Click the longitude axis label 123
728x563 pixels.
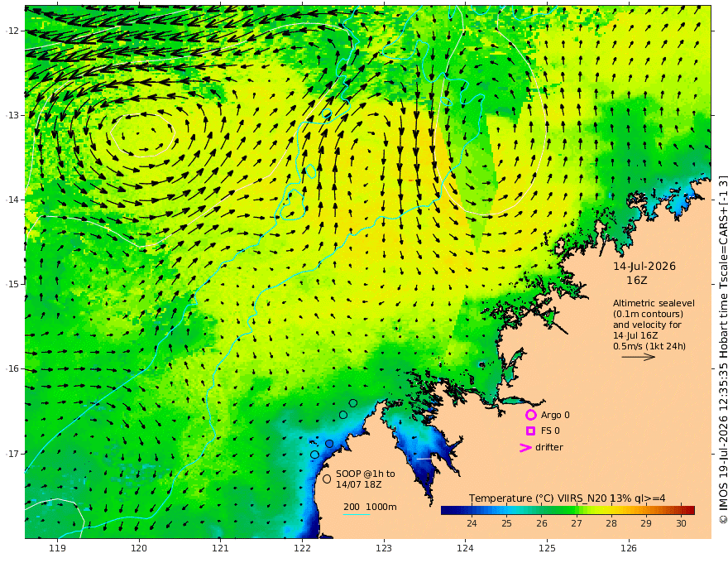pyautogui.click(x=384, y=548)
